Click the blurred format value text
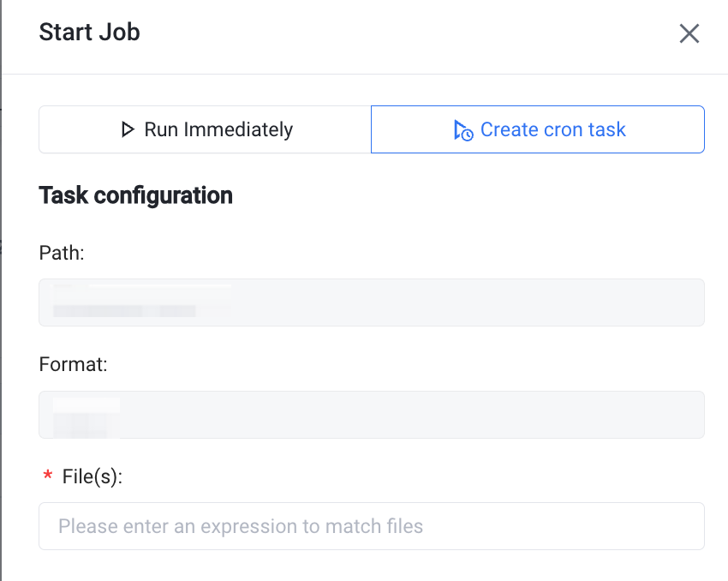 [86, 413]
